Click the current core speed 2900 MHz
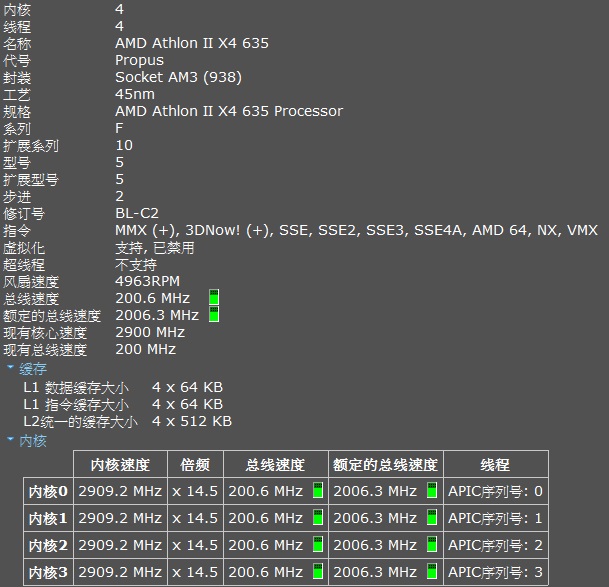609x587 pixels. (150, 332)
